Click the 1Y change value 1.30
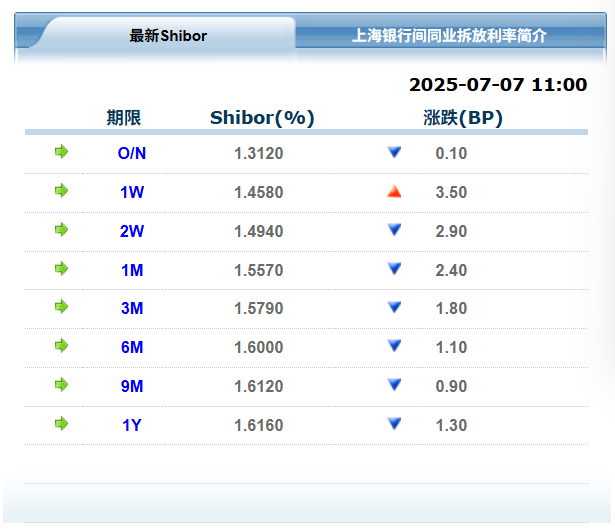The image size is (615, 530). click(x=451, y=425)
